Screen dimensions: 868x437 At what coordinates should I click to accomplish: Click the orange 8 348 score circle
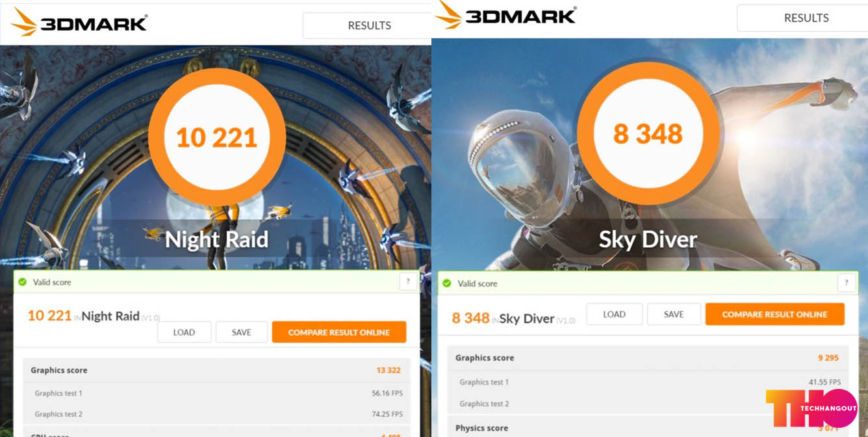(x=648, y=134)
